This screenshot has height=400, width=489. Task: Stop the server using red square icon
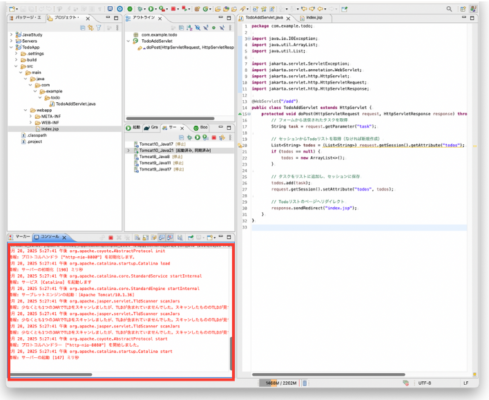coord(214,137)
